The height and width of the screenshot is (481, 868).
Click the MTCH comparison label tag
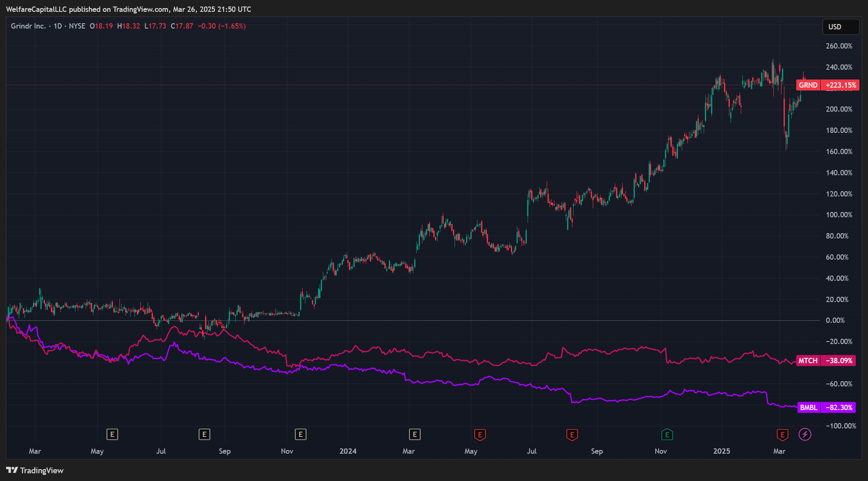[808, 361]
